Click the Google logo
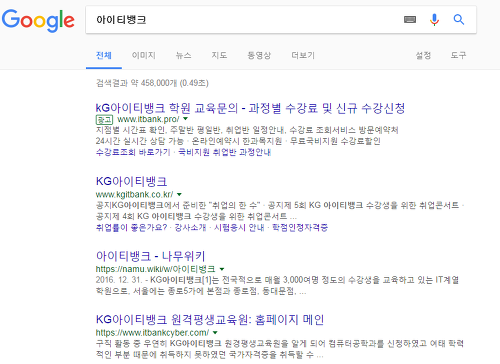 [38, 20]
